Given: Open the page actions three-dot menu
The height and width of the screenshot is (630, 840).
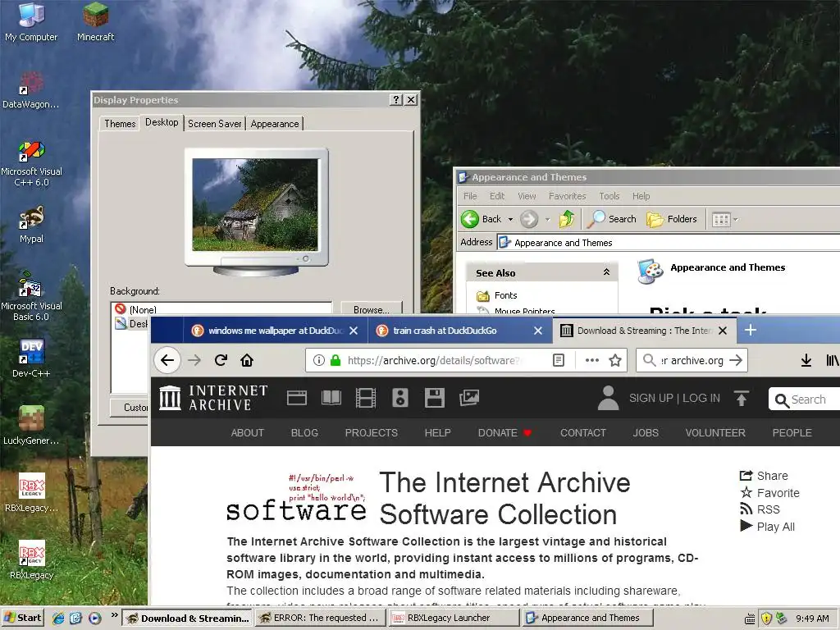Looking at the screenshot, I should (x=592, y=360).
